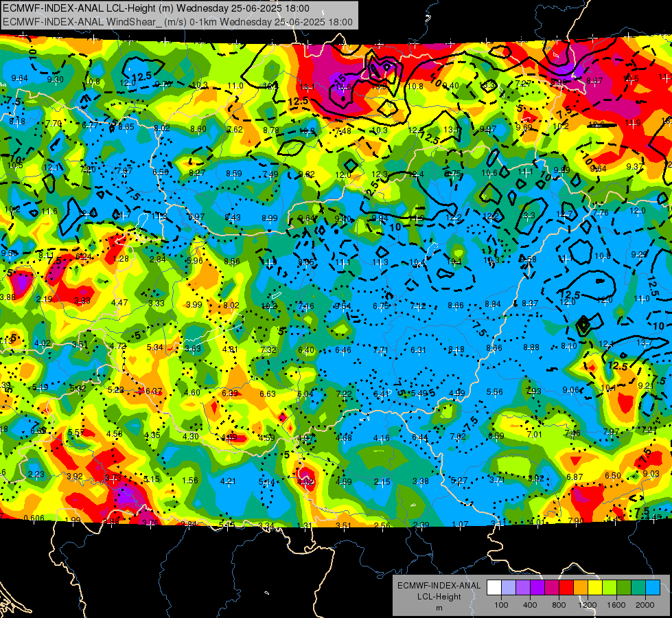Image resolution: width=672 pixels, height=618 pixels.
Task: Click the teal legend swatch before 2000
Action: tap(638, 588)
